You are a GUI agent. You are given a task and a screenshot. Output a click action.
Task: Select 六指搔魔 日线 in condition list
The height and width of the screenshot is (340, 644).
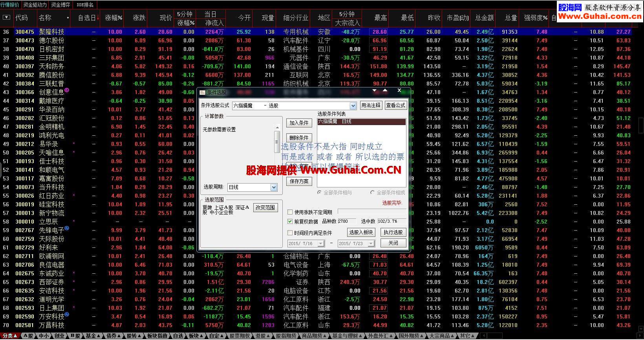tap(361, 122)
